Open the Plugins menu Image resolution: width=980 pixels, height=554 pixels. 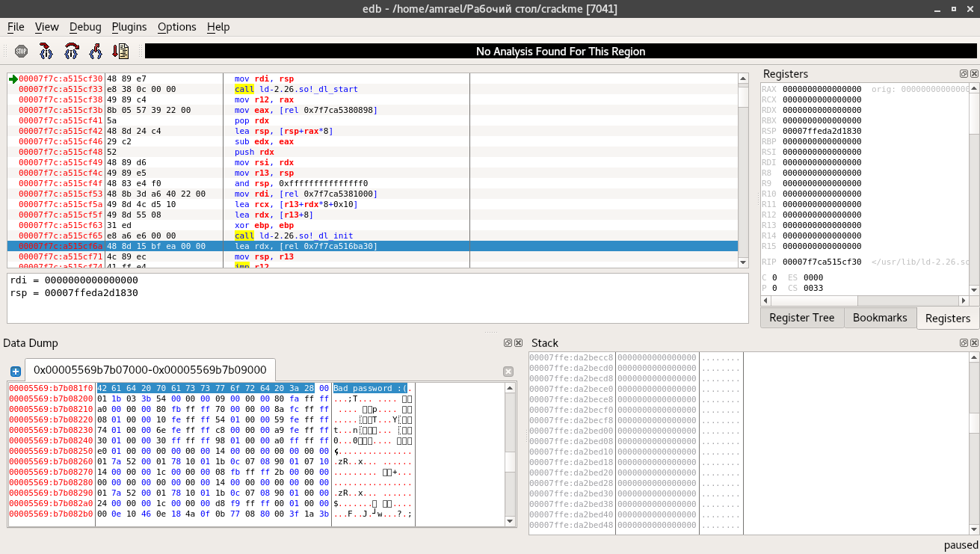click(129, 27)
